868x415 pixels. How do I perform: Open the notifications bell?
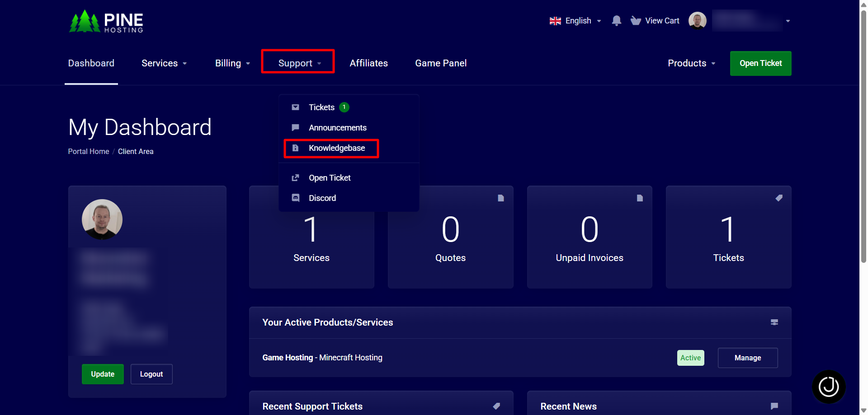pyautogui.click(x=616, y=21)
